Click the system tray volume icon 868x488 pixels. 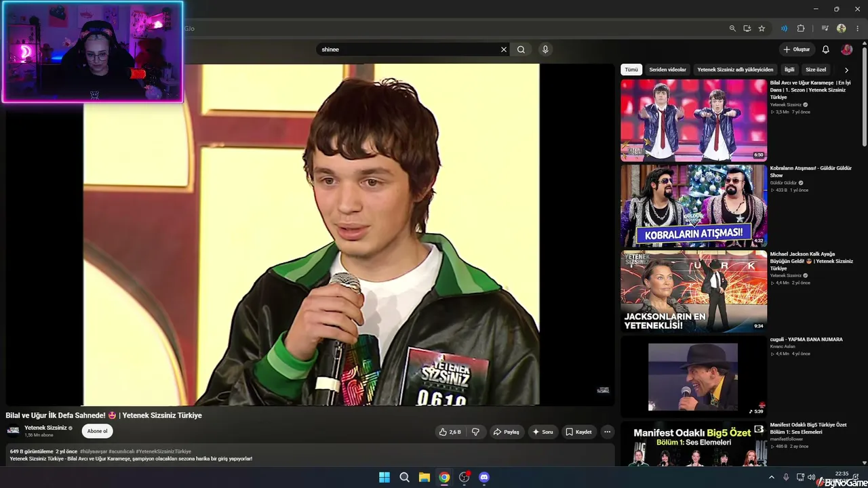[811, 477]
